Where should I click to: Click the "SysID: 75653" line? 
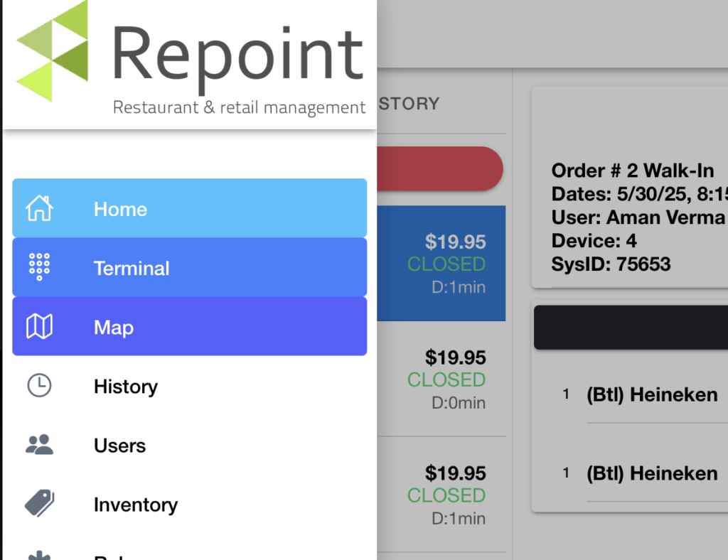[611, 264]
